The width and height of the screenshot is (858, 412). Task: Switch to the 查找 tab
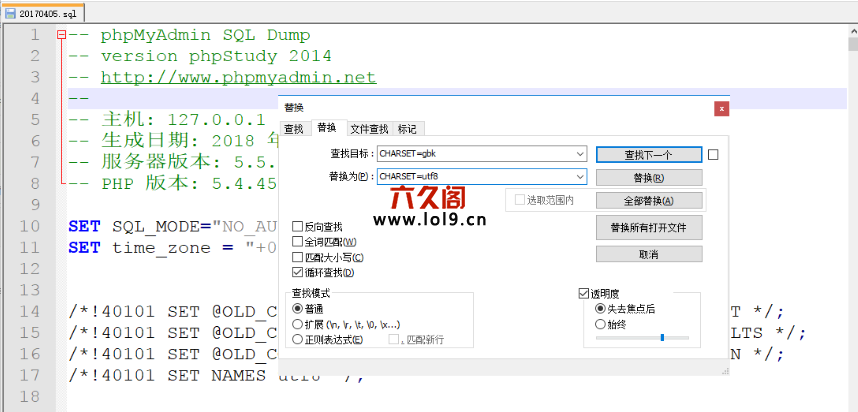[293, 129]
